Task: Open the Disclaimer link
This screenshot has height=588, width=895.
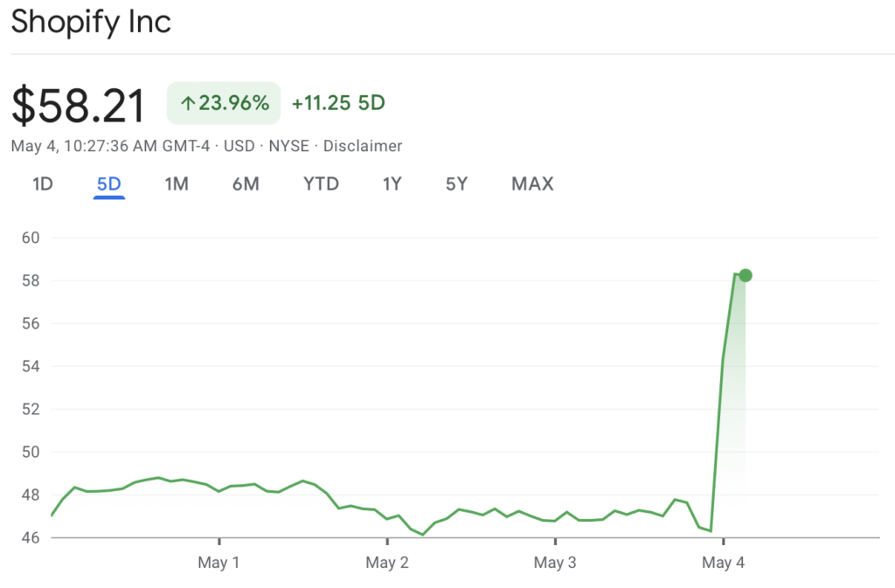Action: (363, 146)
